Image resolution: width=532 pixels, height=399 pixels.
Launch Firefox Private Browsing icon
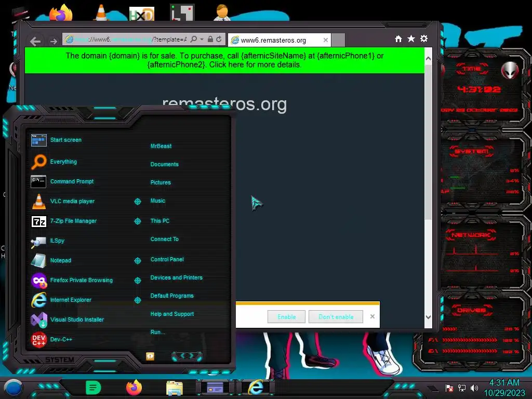click(x=39, y=280)
